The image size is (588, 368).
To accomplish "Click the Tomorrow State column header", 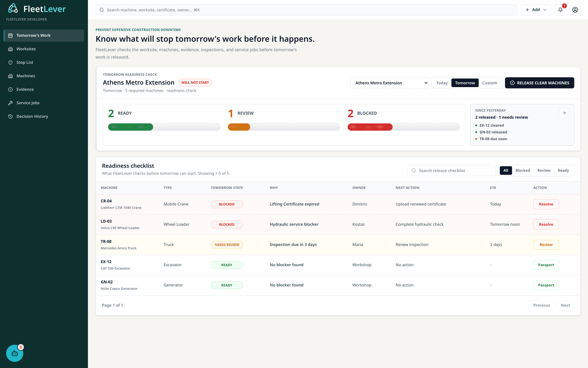I will pos(227,188).
